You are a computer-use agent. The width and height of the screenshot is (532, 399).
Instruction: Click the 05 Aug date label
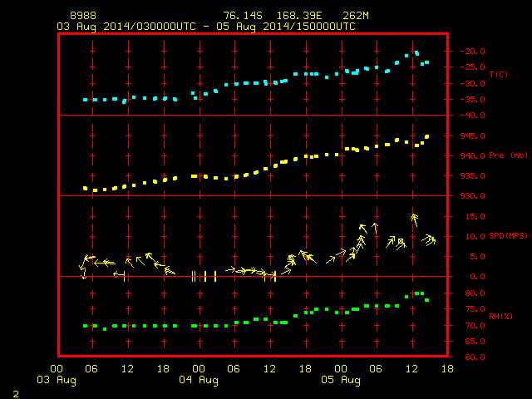pyautogui.click(x=341, y=380)
